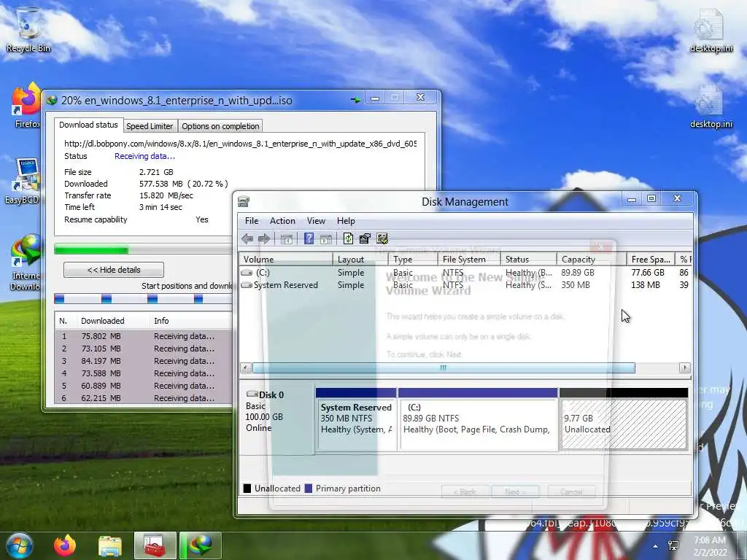The image size is (747, 560).
Task: Select the (C:) 89.89 GB NTFS partition block
Action: click(x=478, y=419)
